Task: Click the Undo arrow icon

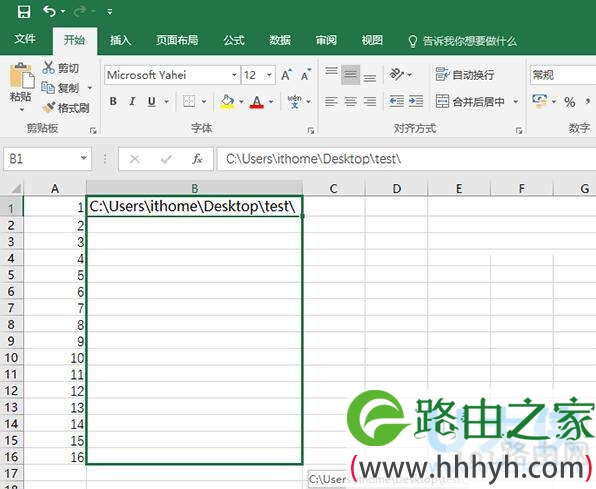Action: pyautogui.click(x=50, y=11)
